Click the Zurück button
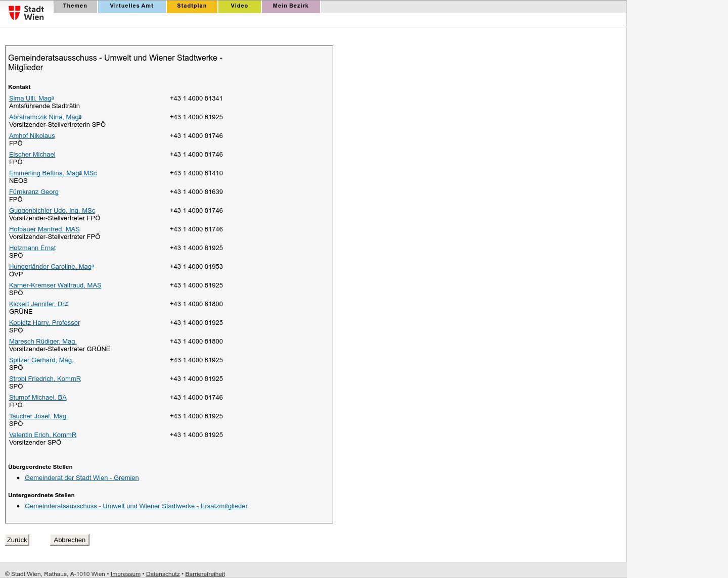This screenshot has width=728, height=578. click(x=17, y=540)
